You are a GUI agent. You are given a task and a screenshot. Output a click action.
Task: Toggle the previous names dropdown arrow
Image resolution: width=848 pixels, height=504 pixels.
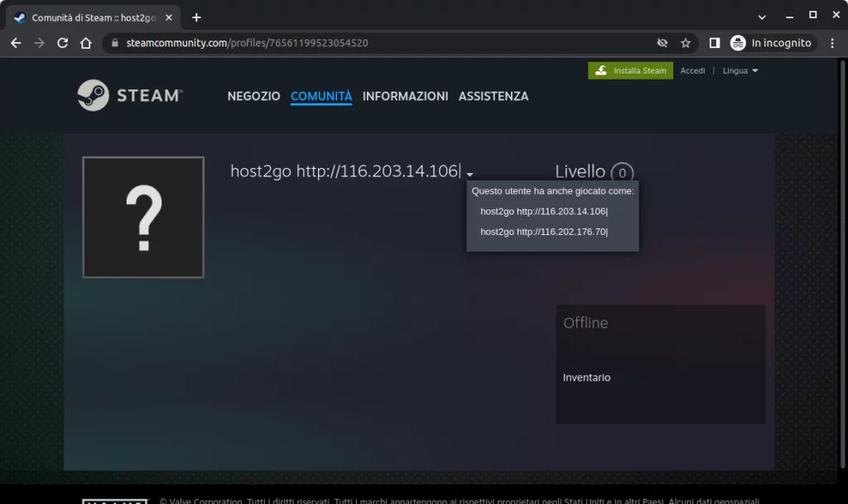(470, 174)
